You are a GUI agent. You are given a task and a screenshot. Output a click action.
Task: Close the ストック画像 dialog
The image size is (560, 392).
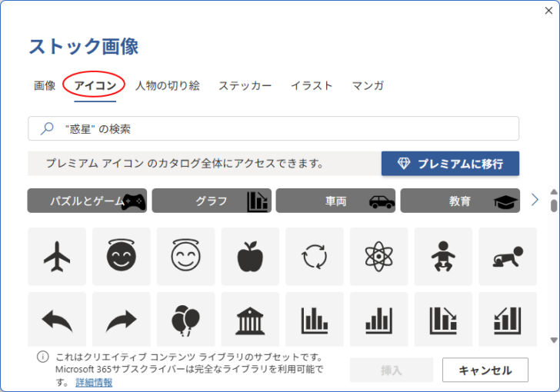[x=548, y=11]
